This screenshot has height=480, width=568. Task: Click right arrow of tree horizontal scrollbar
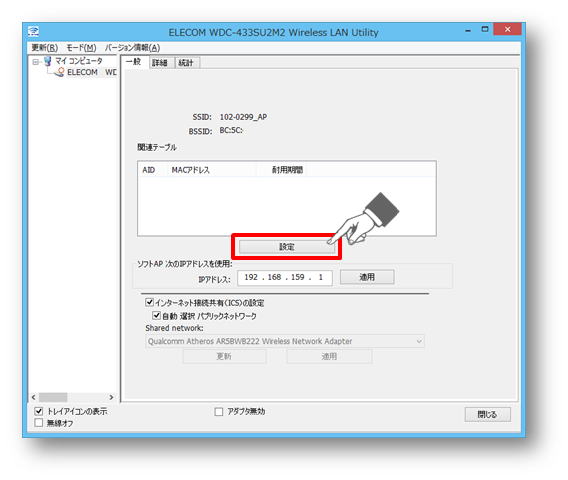coord(111,397)
